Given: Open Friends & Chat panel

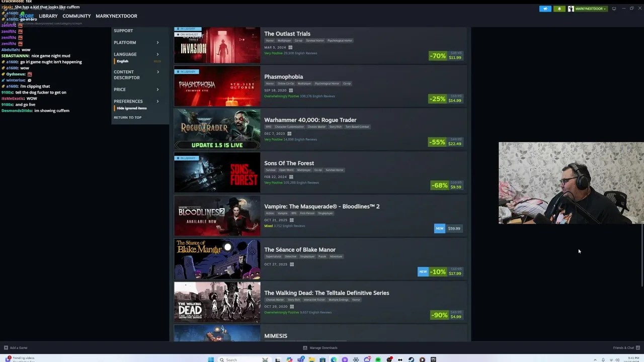Looking at the screenshot, I should 626,348.
